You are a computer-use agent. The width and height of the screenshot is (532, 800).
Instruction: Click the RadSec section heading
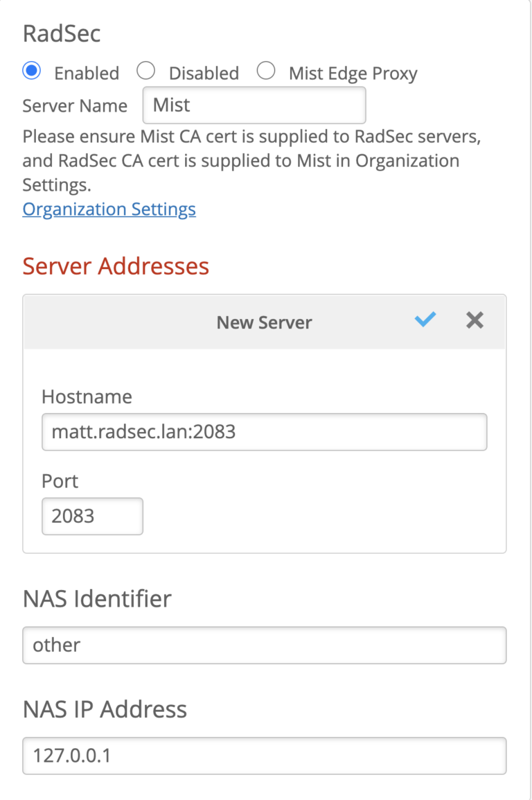click(62, 34)
